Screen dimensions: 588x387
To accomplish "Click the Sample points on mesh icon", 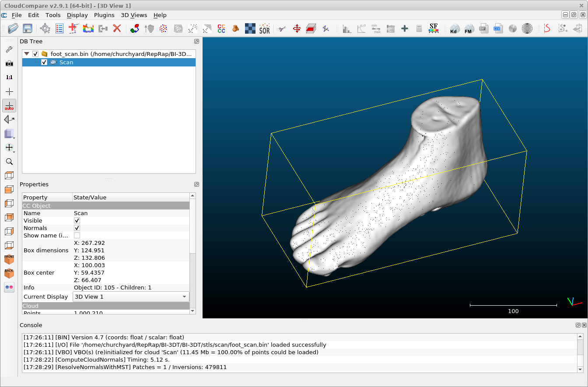I will pyautogui.click(x=178, y=29).
